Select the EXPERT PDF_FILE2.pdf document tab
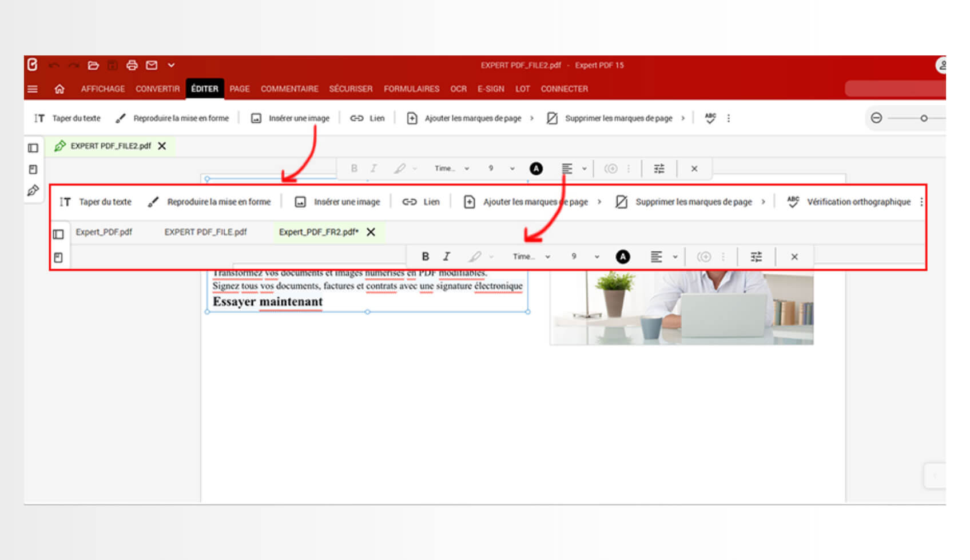This screenshot has height=560, width=970. tap(110, 146)
